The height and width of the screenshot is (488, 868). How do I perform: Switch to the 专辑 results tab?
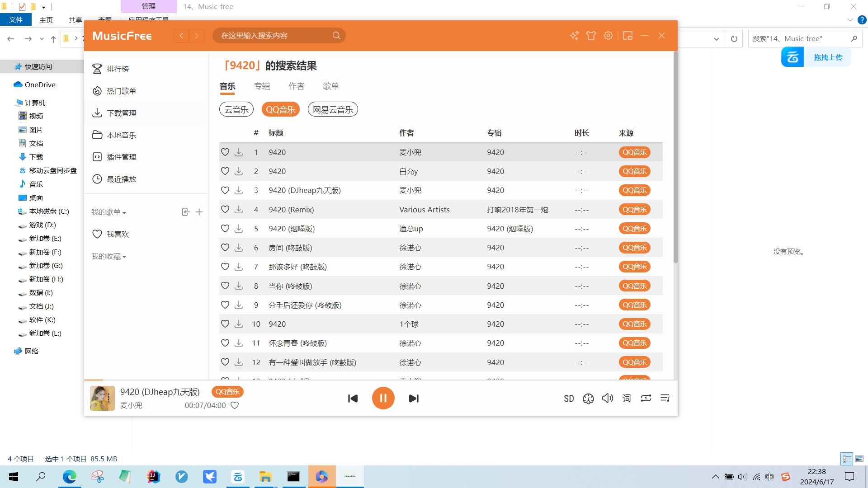[x=262, y=86]
